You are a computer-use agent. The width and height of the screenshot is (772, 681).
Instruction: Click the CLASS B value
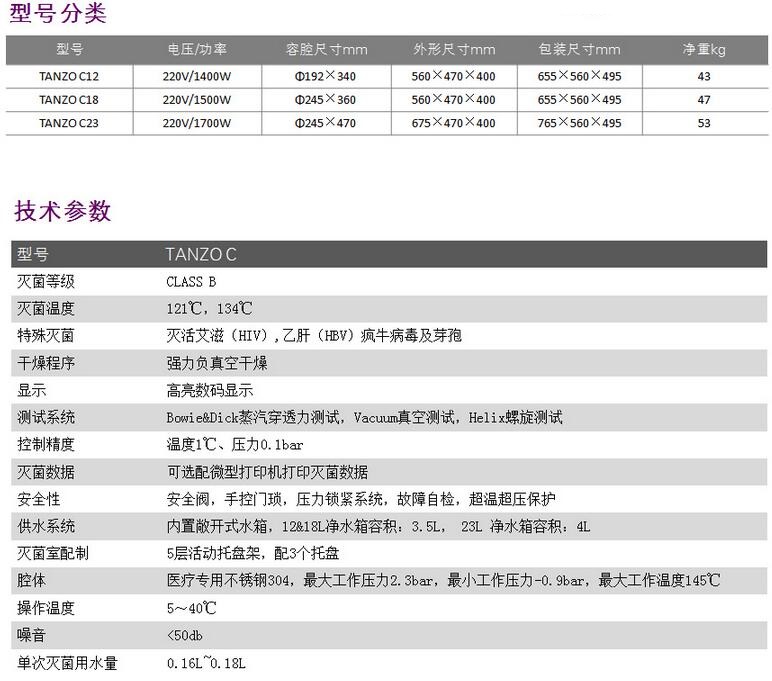click(191, 282)
